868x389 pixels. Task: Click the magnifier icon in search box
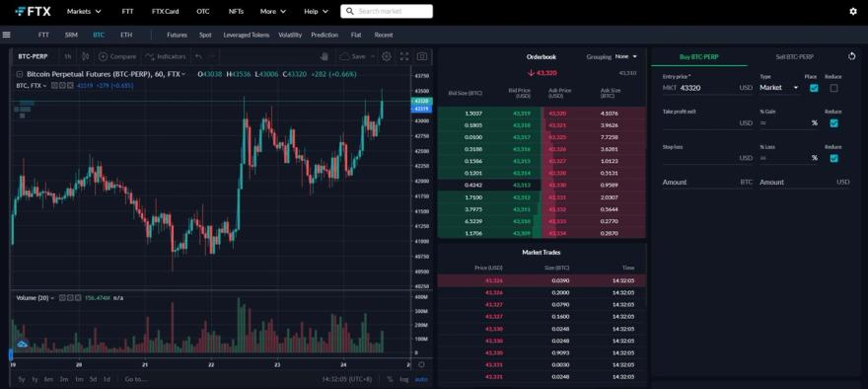pyautogui.click(x=349, y=11)
